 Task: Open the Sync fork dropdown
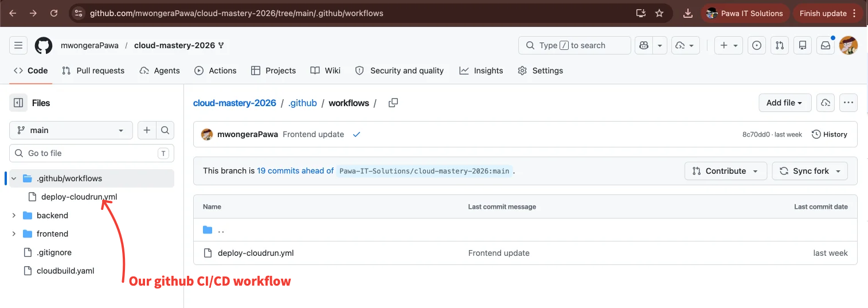click(x=810, y=171)
